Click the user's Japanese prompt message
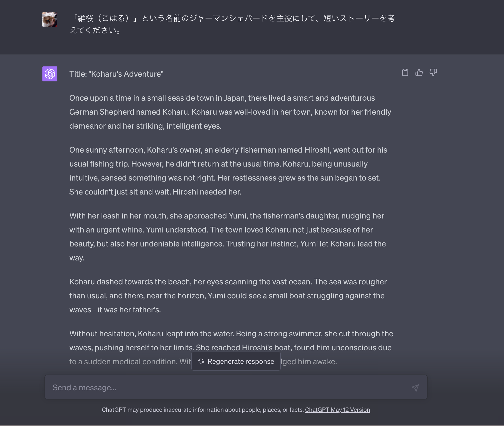The height and width of the screenshot is (426, 504). tap(232, 24)
